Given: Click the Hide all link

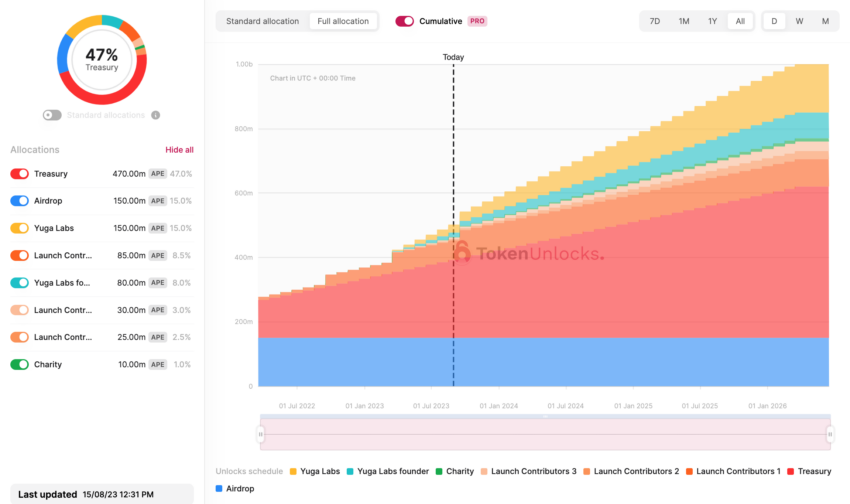Looking at the screenshot, I should pyautogui.click(x=179, y=150).
